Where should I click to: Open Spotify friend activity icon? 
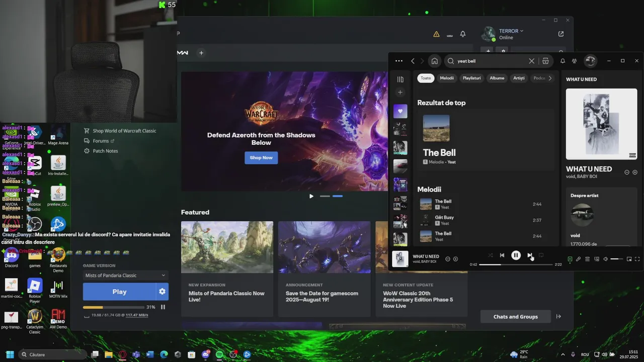pos(574,61)
